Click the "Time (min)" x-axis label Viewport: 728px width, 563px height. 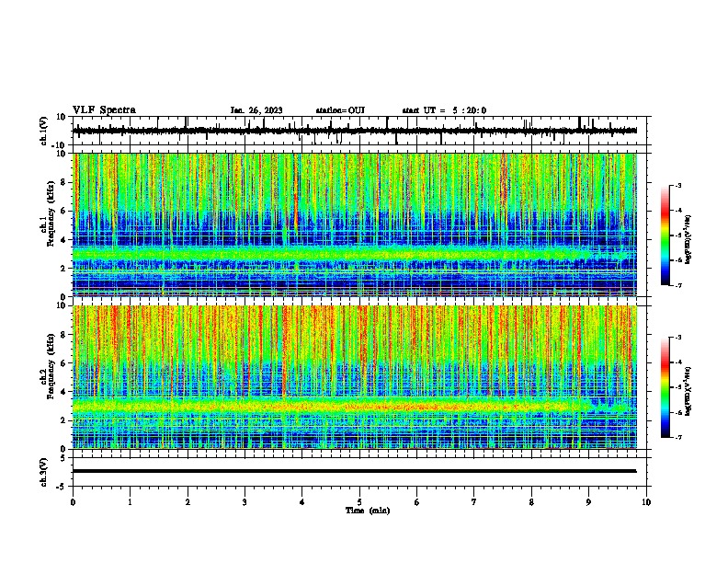click(368, 511)
